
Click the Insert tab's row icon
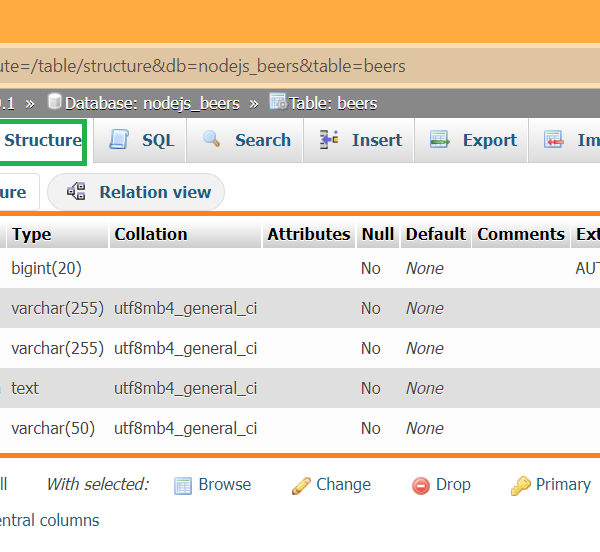click(329, 140)
